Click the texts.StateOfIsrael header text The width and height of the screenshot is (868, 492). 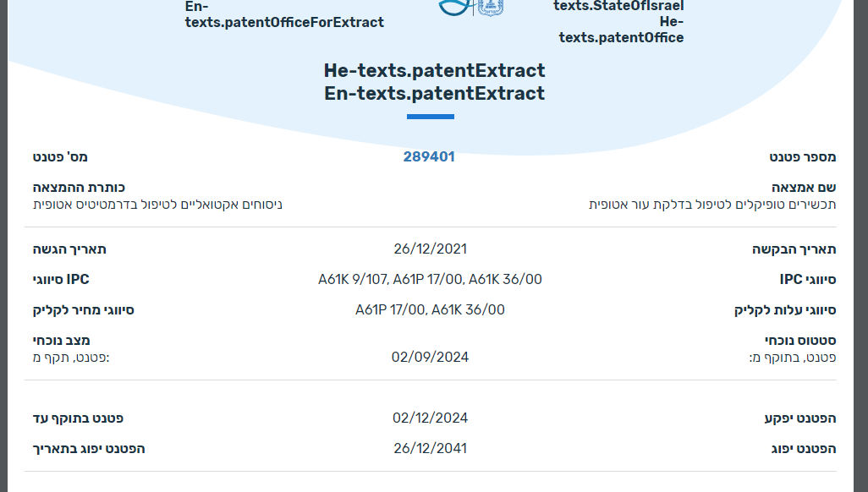pyautogui.click(x=618, y=6)
